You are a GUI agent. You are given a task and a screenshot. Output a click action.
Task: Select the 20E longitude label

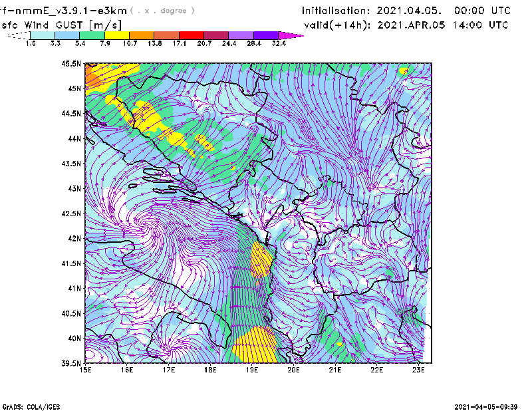pyautogui.click(x=293, y=370)
